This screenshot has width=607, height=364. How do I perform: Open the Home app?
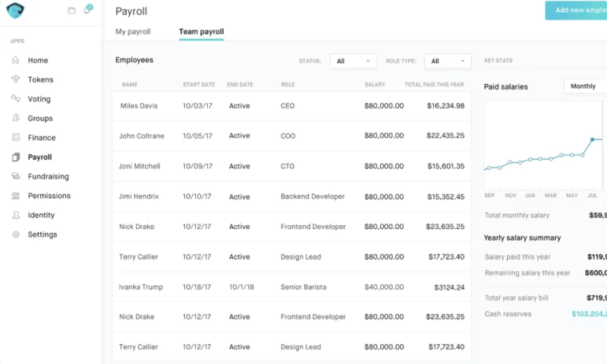38,61
